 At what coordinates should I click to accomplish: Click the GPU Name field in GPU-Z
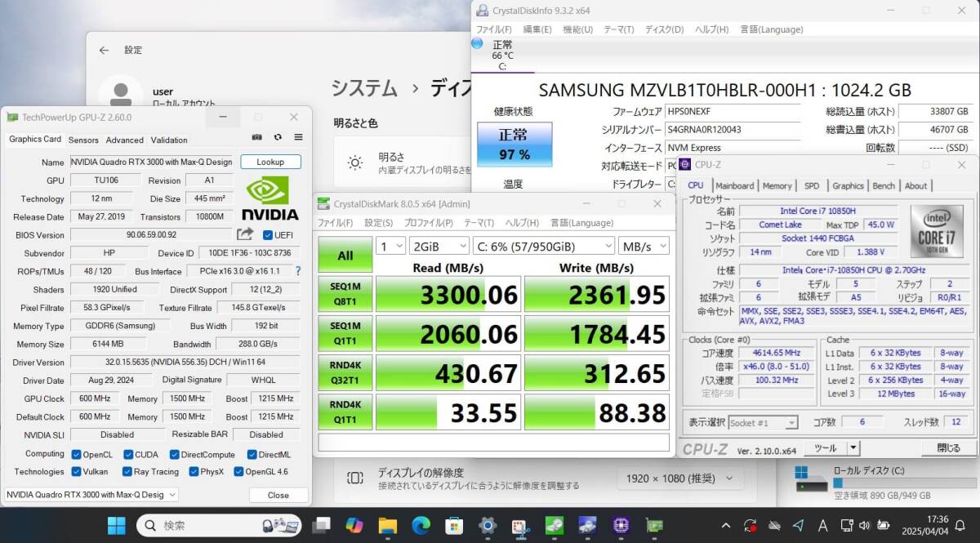152,162
